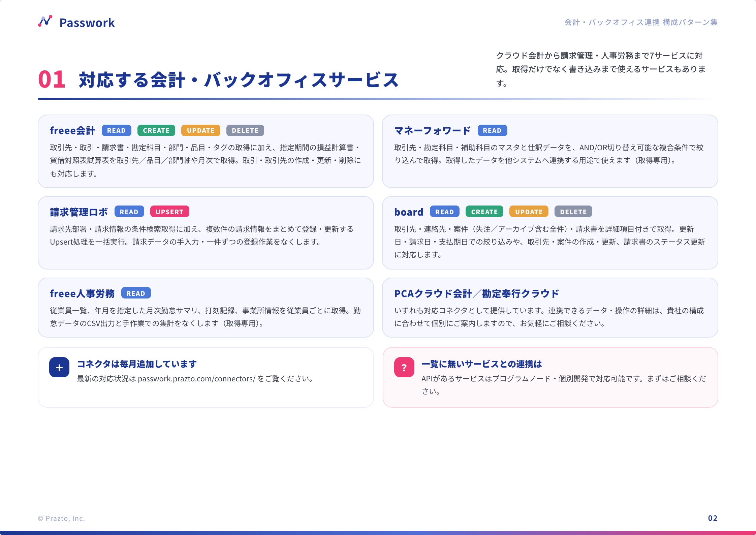Click CREATE badge next to freee会計
This screenshot has height=535, width=756.
click(156, 130)
